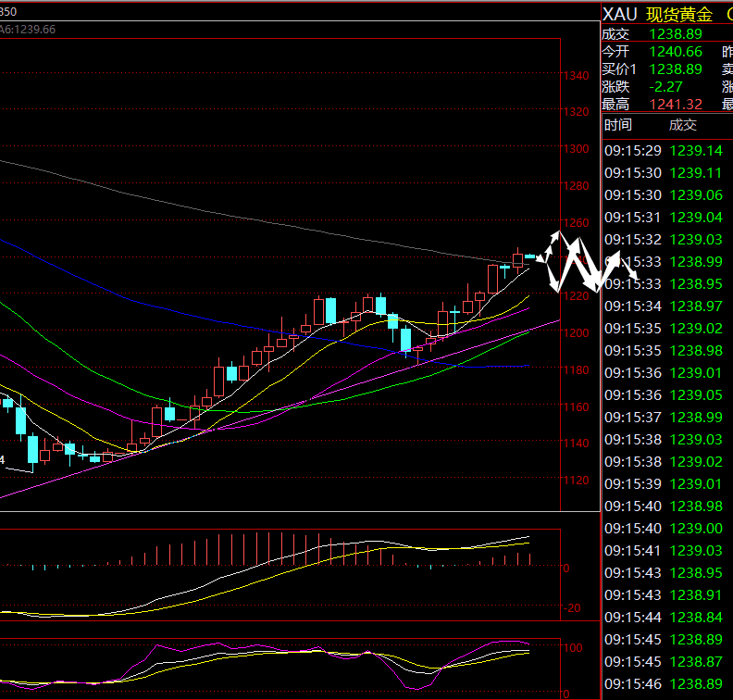Click the MA6:1239.66 indicator label
The image size is (733, 700).
pos(28,30)
